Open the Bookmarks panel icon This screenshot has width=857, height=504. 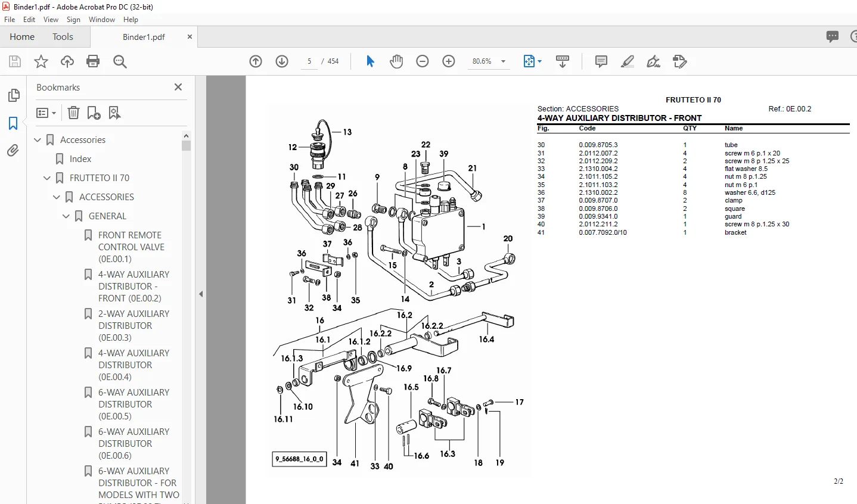click(x=13, y=123)
